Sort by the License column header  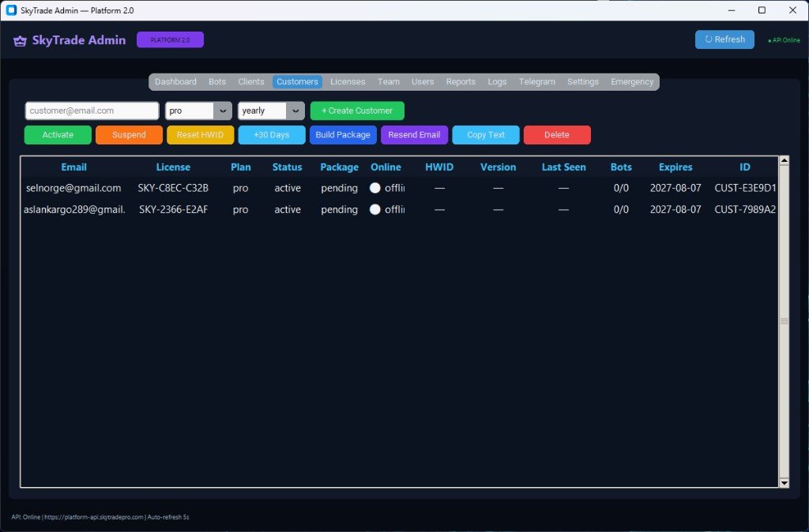(173, 167)
